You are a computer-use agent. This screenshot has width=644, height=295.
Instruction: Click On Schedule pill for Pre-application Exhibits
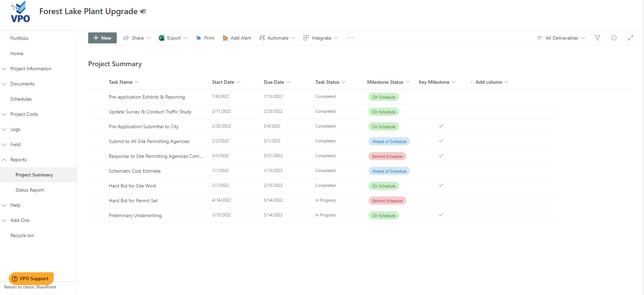click(384, 97)
